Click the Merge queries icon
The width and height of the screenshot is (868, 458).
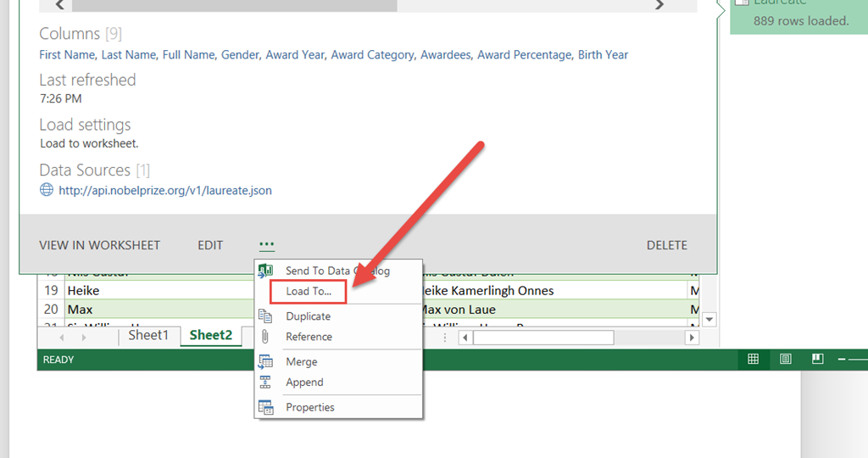click(x=265, y=362)
